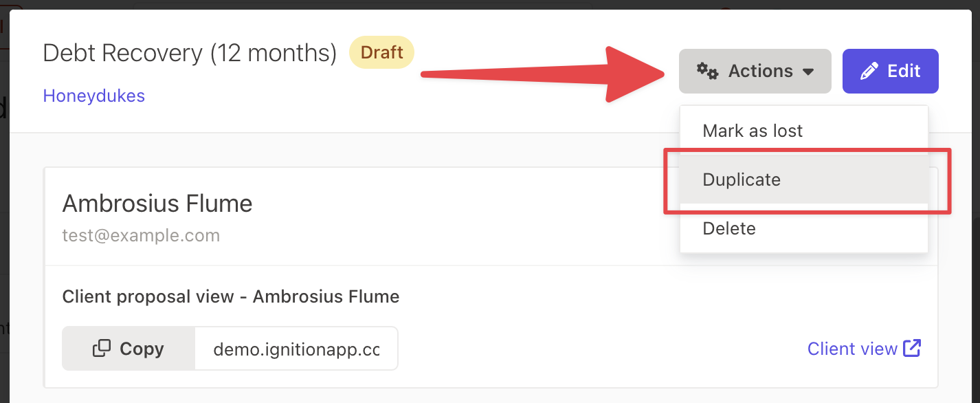Screen dimensions: 980x403
Task: Open the Client view link
Action: coord(864,349)
